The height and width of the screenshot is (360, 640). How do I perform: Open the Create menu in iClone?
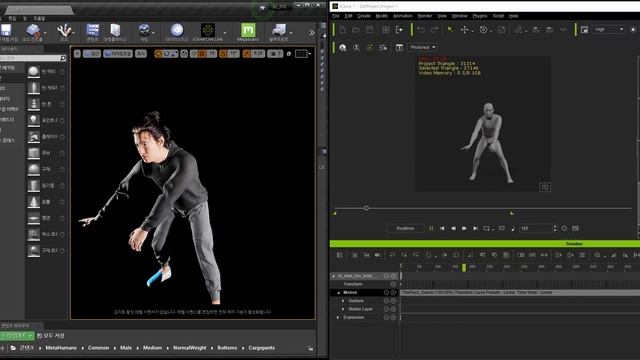(364, 16)
